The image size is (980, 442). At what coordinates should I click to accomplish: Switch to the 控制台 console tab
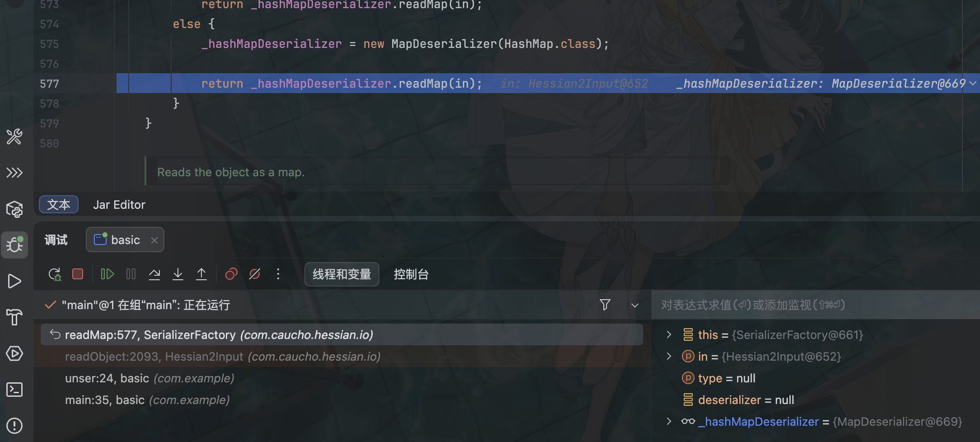(x=411, y=274)
